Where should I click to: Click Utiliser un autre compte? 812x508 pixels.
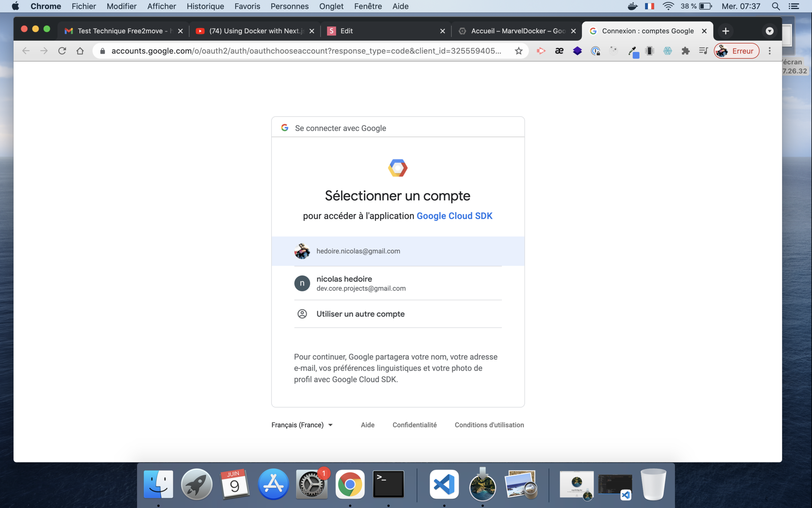click(x=360, y=314)
